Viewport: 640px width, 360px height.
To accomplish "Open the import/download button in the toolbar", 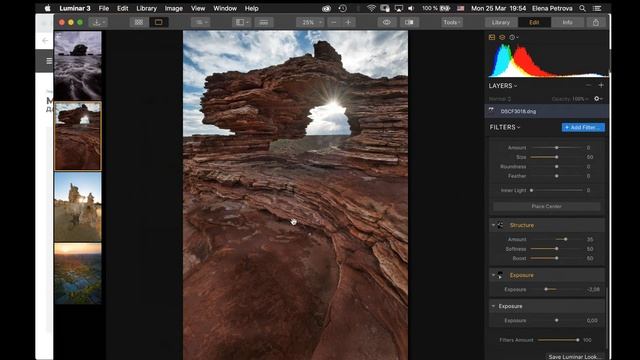I will [x=98, y=22].
